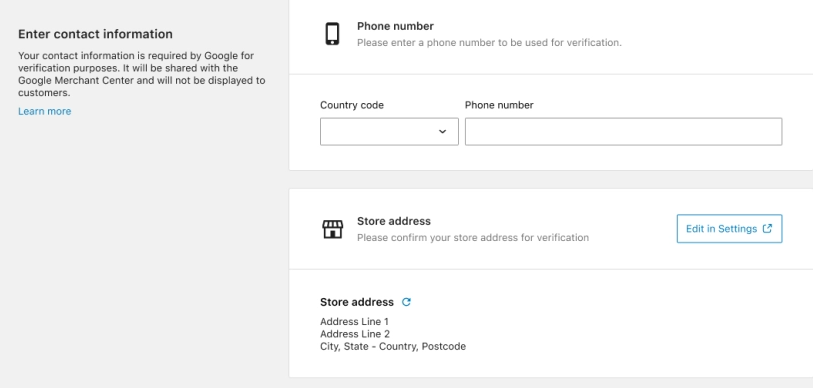Select the Phone number card heading
This screenshot has width=813, height=388.
coord(395,26)
